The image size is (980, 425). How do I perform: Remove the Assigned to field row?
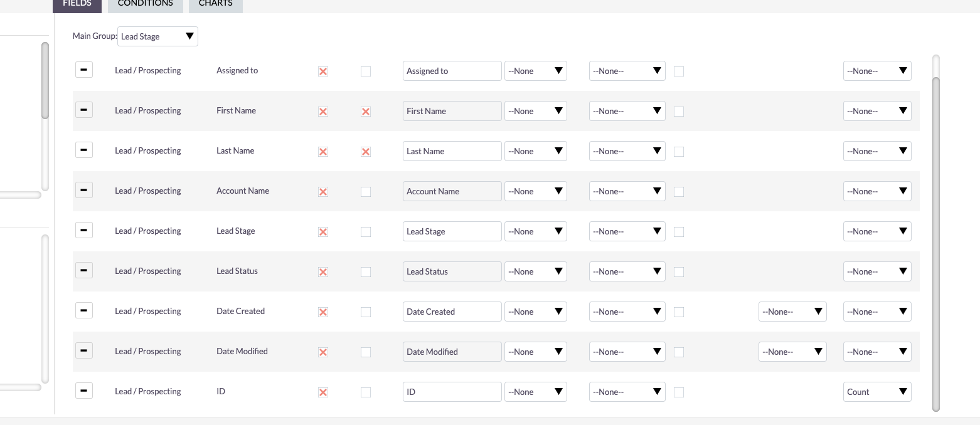[84, 70]
